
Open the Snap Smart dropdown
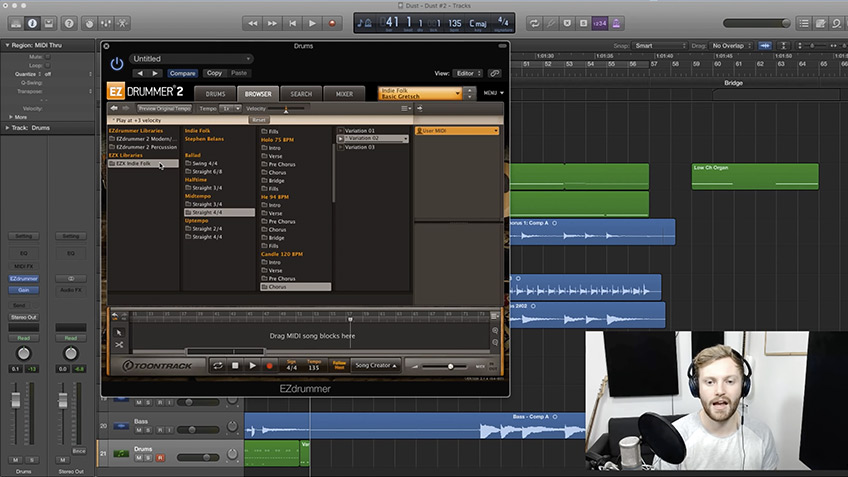pos(660,45)
